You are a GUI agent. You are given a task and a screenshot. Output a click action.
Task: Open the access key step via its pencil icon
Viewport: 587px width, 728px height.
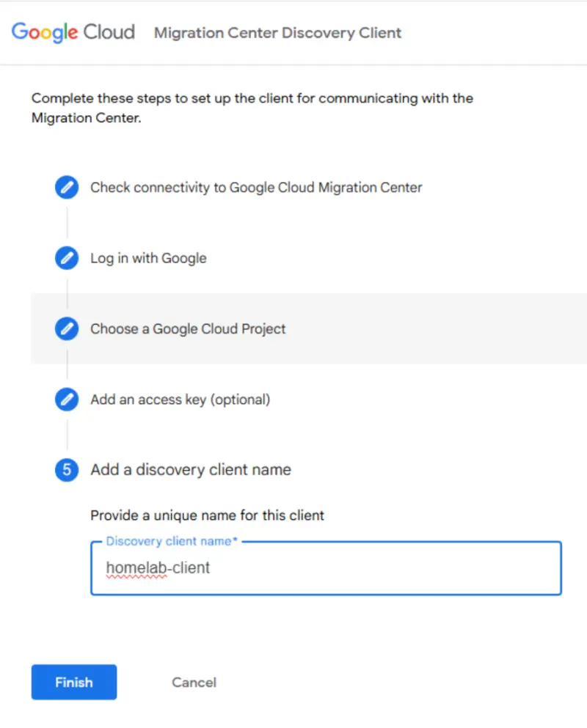tap(66, 400)
